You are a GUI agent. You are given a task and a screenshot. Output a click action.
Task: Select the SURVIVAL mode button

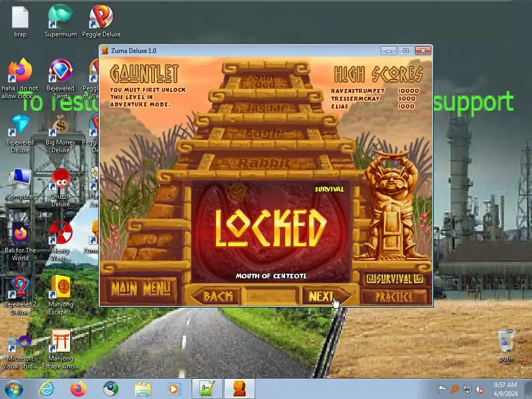(x=394, y=279)
